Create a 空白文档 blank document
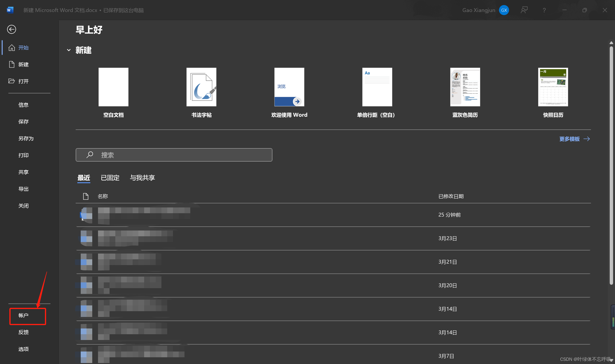 [x=113, y=87]
